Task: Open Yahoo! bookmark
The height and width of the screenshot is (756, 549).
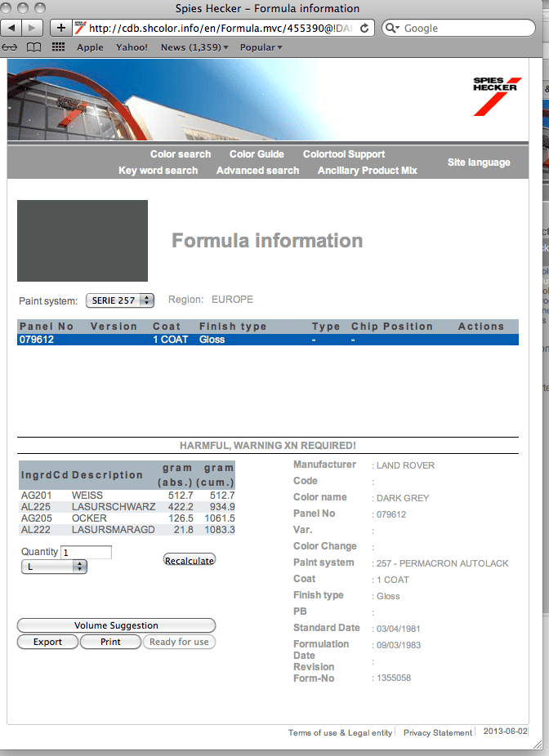Action: pyautogui.click(x=132, y=47)
